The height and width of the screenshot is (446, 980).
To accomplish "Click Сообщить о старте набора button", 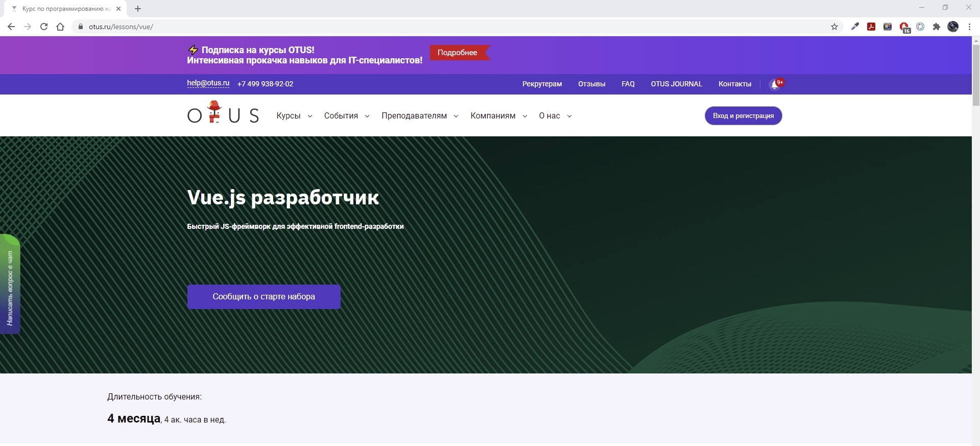I will coord(264,297).
